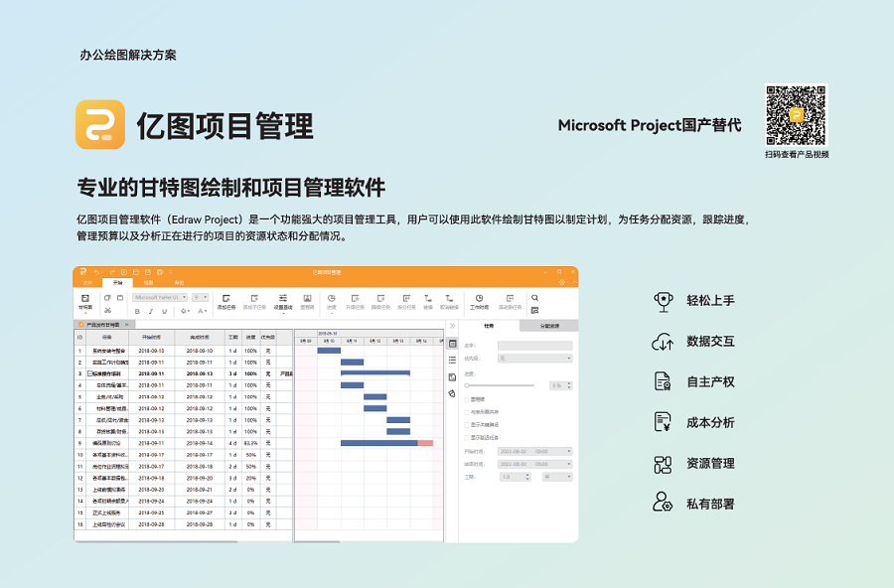Open the duration unit dropdown beside 1.0
The width and height of the screenshot is (894, 588).
coord(557,477)
